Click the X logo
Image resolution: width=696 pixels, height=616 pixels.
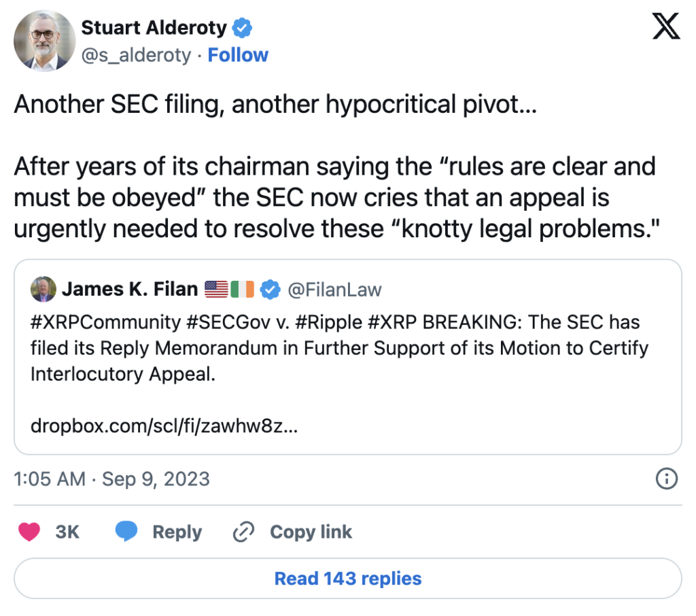[665, 27]
